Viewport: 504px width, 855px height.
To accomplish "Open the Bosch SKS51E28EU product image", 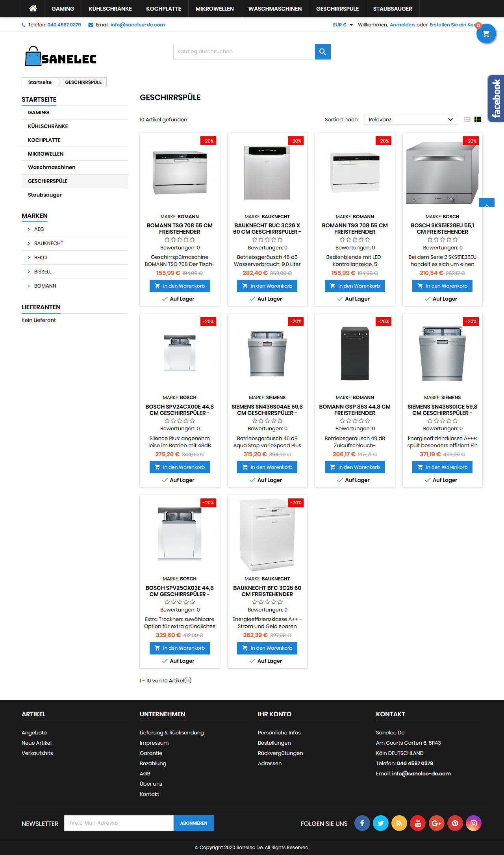I will (442, 173).
